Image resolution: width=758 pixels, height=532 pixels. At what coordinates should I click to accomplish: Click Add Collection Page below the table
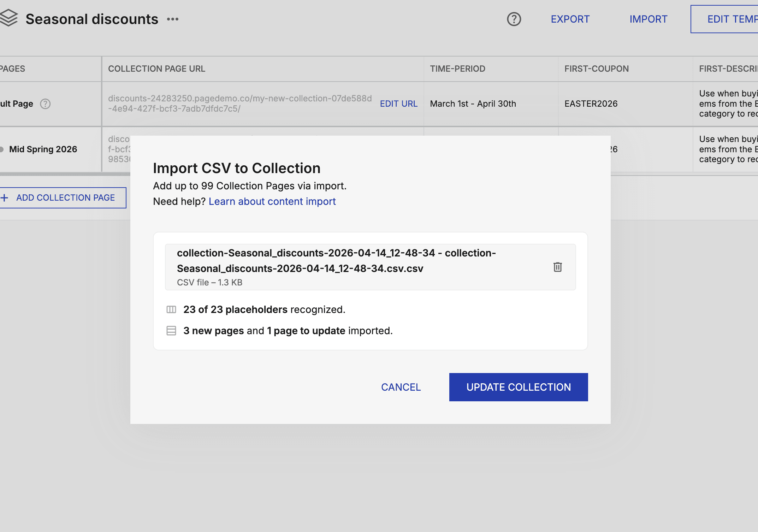pyautogui.click(x=65, y=197)
